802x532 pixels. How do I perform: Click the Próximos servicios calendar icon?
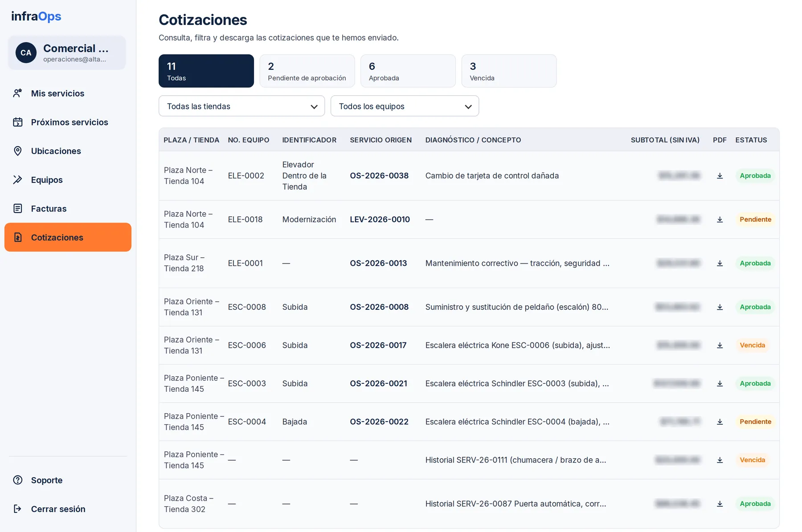click(x=18, y=122)
